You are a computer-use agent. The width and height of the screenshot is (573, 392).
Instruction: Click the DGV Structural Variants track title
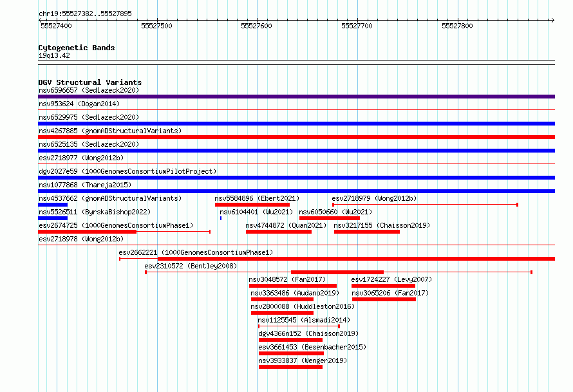(x=90, y=82)
